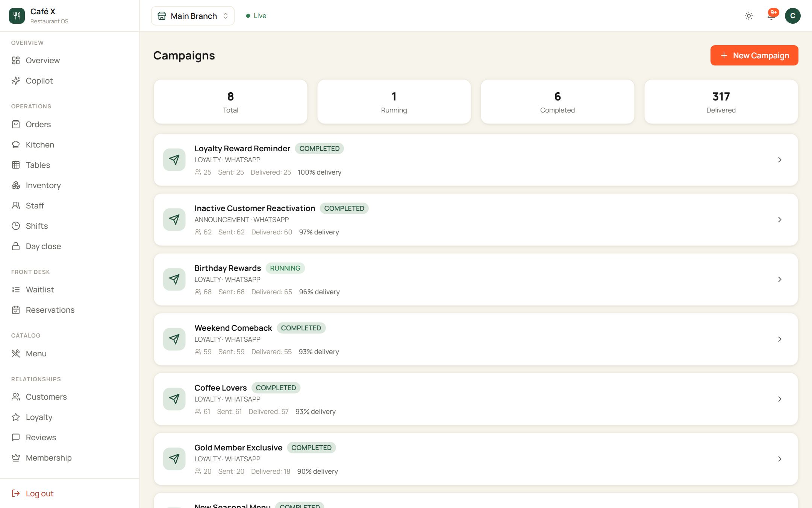Toggle the light/dark theme sun icon
Viewport: 812px width, 508px height.
coord(748,16)
